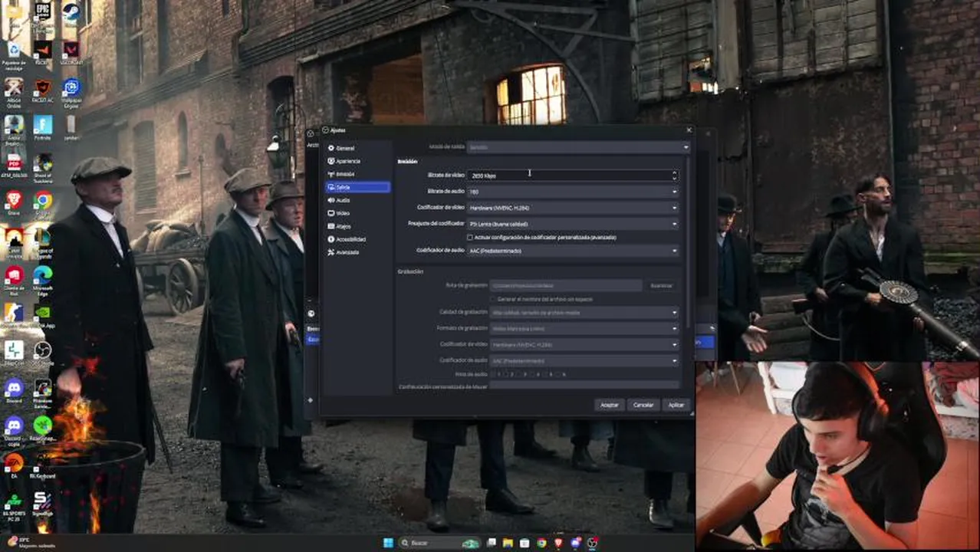
Task: Click the Ruta de grabación path field
Action: pyautogui.click(x=566, y=285)
